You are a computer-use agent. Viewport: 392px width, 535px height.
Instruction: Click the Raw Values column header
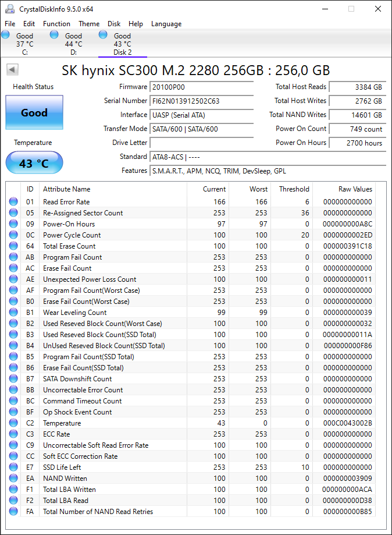[x=355, y=189]
